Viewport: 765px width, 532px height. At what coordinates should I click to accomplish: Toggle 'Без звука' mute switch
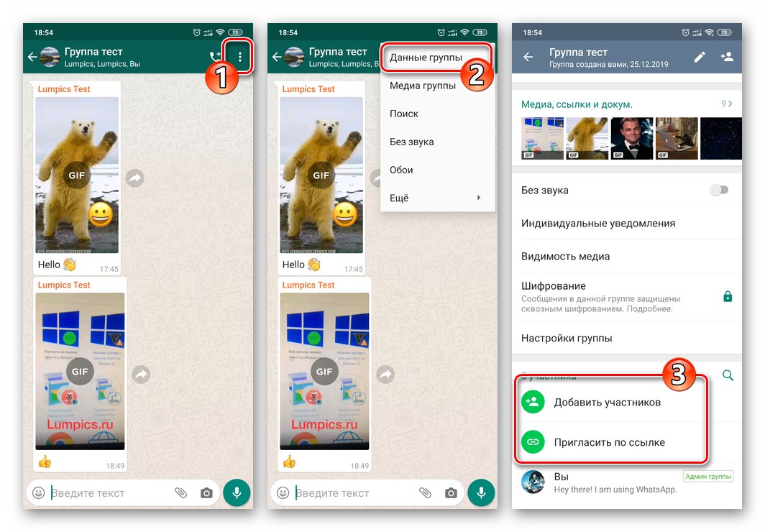pyautogui.click(x=719, y=190)
